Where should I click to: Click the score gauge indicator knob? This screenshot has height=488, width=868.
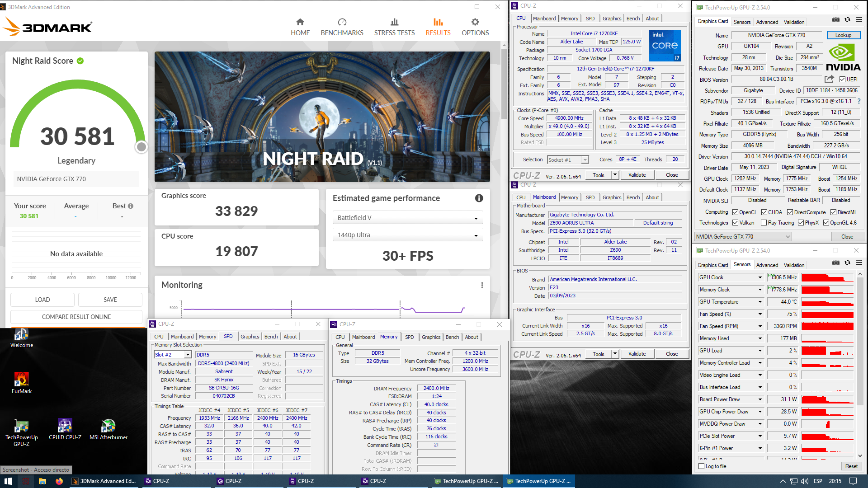142,147
